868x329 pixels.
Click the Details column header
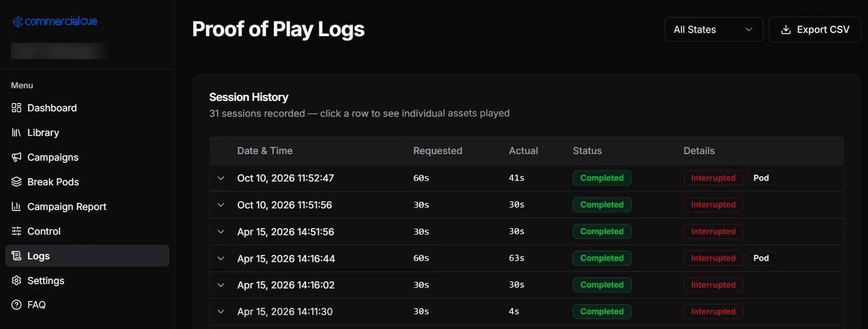[x=699, y=151]
